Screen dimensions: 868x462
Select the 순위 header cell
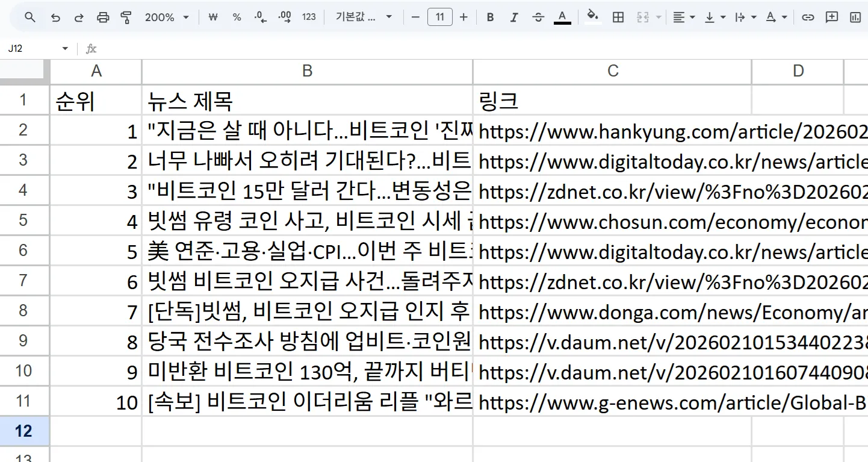pyautogui.click(x=96, y=99)
